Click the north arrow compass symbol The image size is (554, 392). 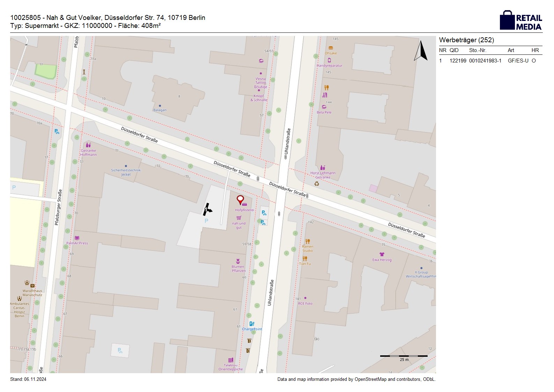421,51
